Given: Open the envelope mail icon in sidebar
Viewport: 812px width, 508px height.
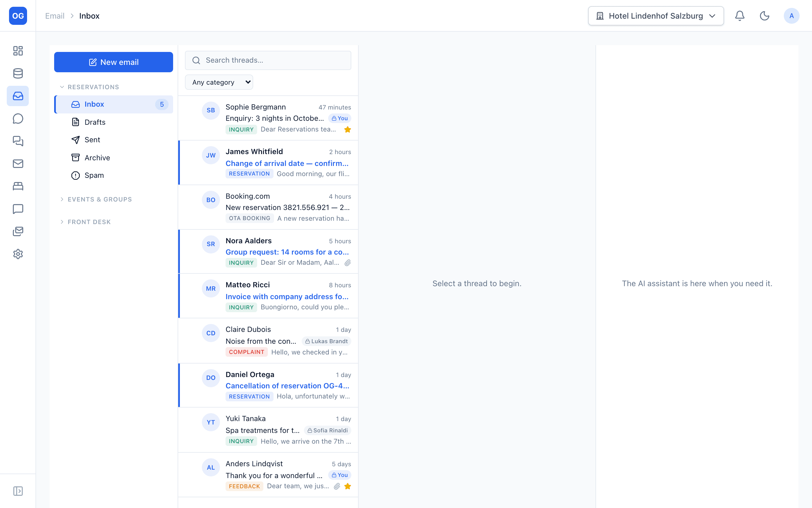Looking at the screenshot, I should [18, 164].
